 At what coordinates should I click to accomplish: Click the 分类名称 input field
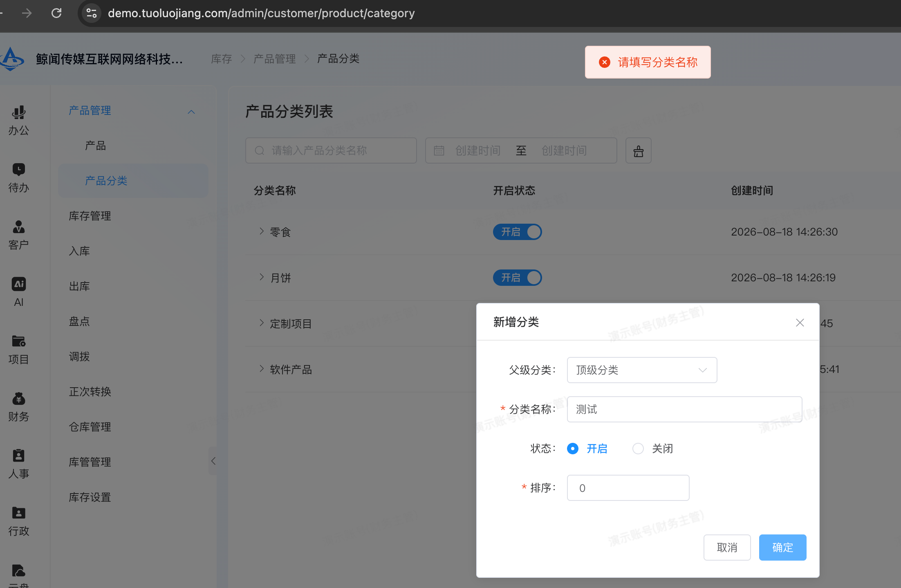click(684, 409)
